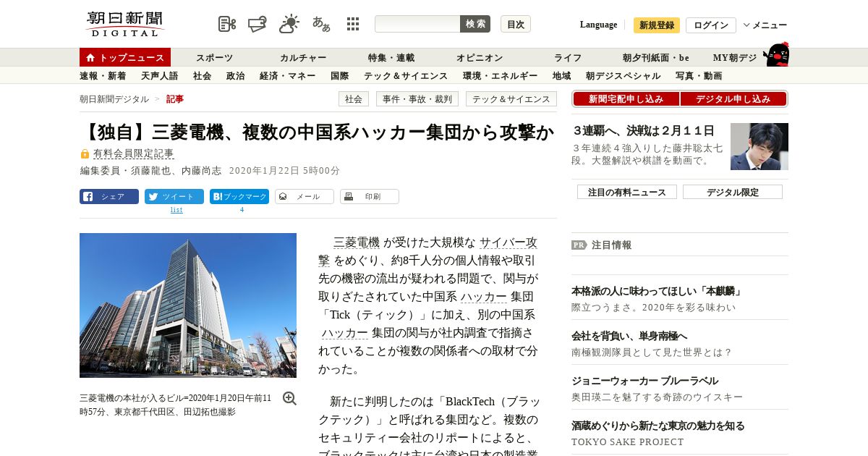The width and height of the screenshot is (868, 456).
Task: Open 国際 sub-navigation link
Action: click(339, 75)
